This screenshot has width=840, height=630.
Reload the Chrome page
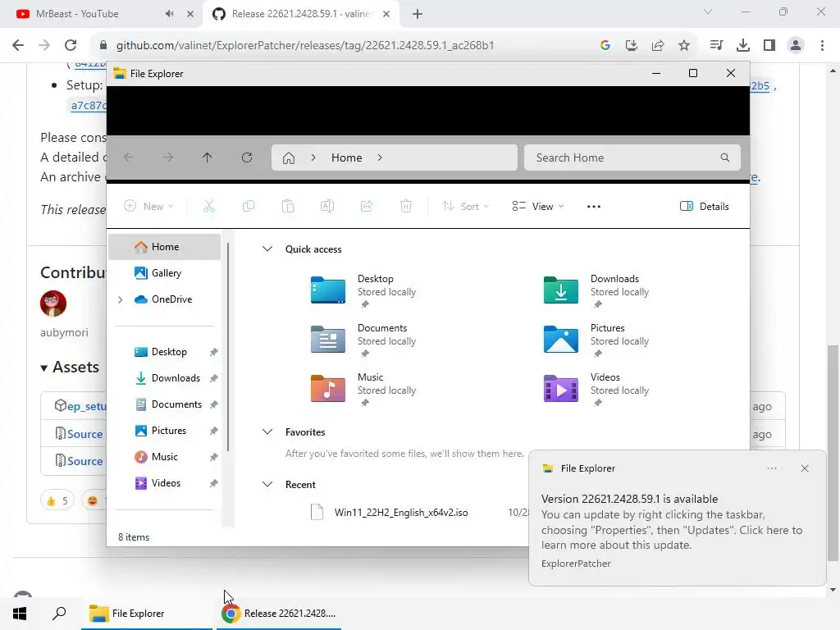[x=71, y=45]
